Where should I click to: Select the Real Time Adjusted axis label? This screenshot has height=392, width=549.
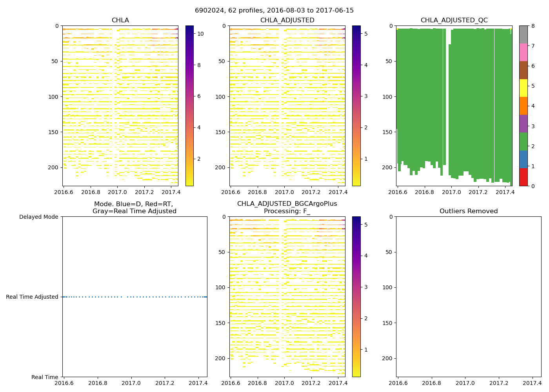point(32,297)
